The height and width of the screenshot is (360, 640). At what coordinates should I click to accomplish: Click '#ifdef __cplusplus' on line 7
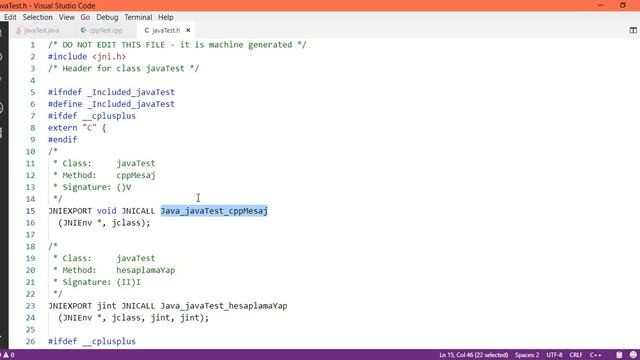point(92,116)
